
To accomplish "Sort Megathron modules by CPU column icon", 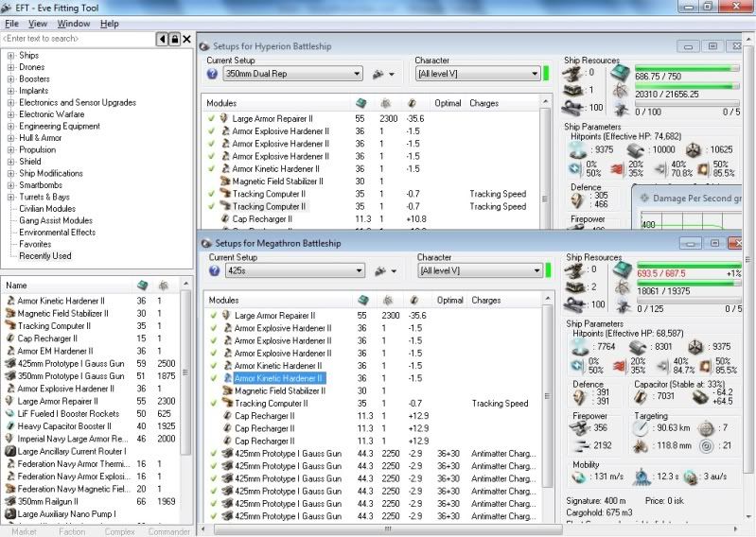I will pyautogui.click(x=363, y=300).
